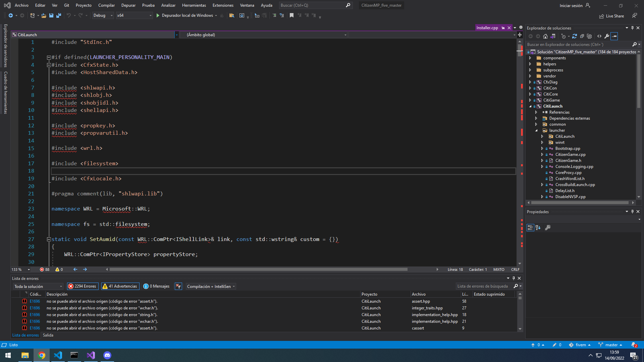The image size is (644, 362).
Task: Collapse the #if defined code block
Action: (x=49, y=57)
